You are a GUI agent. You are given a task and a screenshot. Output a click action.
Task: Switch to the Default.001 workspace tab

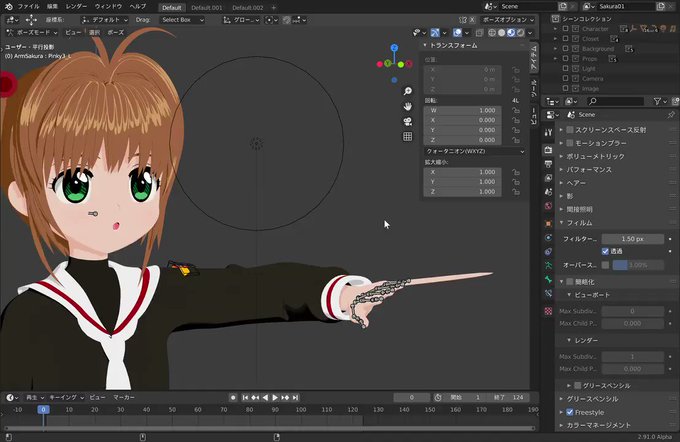pyautogui.click(x=206, y=7)
